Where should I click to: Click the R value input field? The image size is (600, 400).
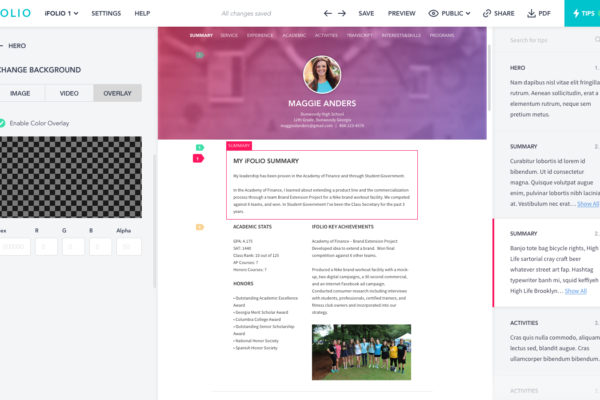[46, 247]
